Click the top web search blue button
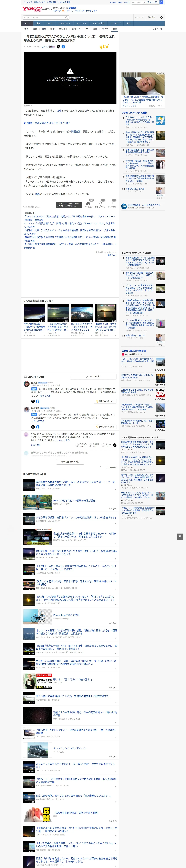The image size is (186, 868). click(x=161, y=2)
